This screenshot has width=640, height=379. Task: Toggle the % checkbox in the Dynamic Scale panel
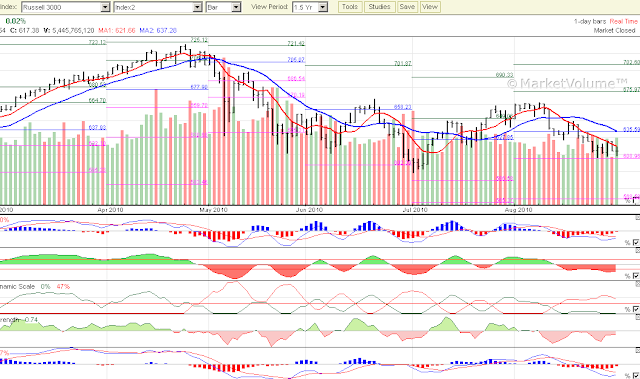pos(636,309)
